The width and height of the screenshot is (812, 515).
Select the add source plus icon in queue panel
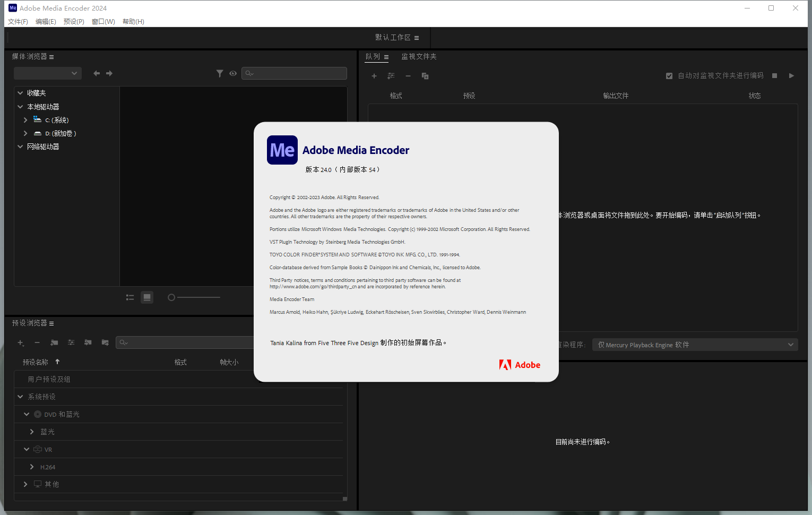(374, 76)
